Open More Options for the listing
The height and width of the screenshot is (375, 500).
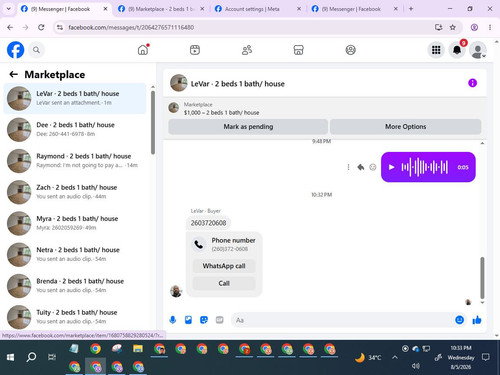[405, 127]
